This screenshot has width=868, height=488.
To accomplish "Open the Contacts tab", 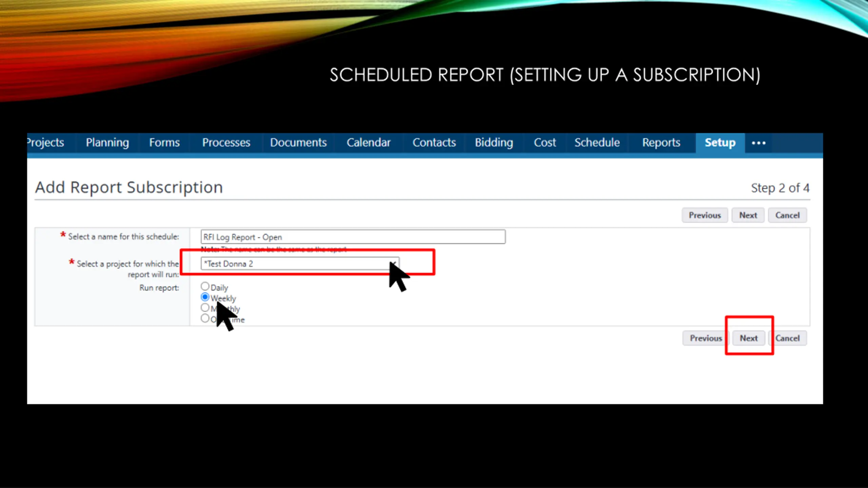I will pyautogui.click(x=434, y=143).
